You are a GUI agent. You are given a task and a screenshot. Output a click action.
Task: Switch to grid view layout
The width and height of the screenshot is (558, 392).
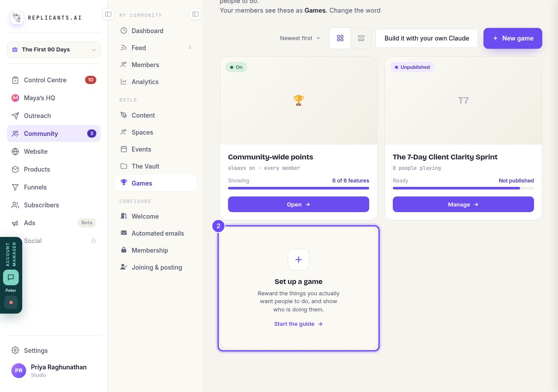coord(340,38)
